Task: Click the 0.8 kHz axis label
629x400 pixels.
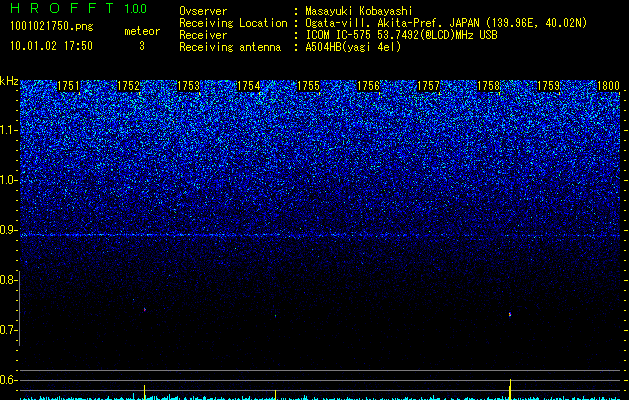Action: point(8,280)
